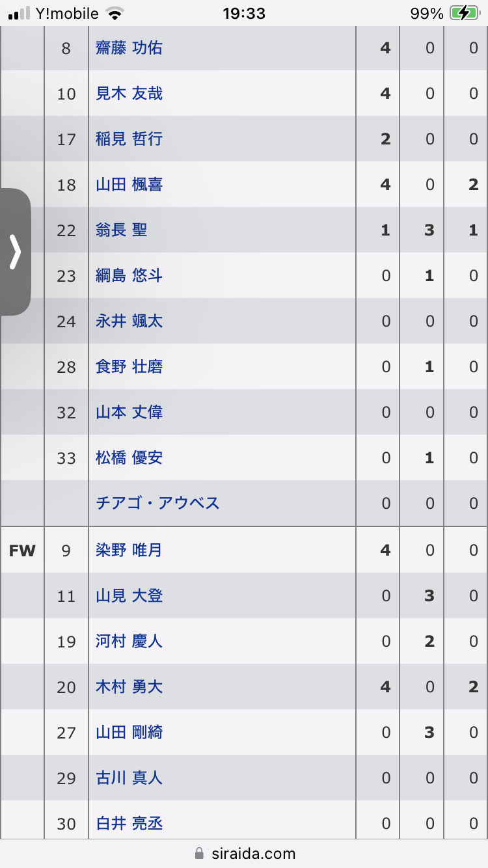Tap the lock icon beside siraida.com
The width and height of the screenshot is (488, 868).
[199, 853]
